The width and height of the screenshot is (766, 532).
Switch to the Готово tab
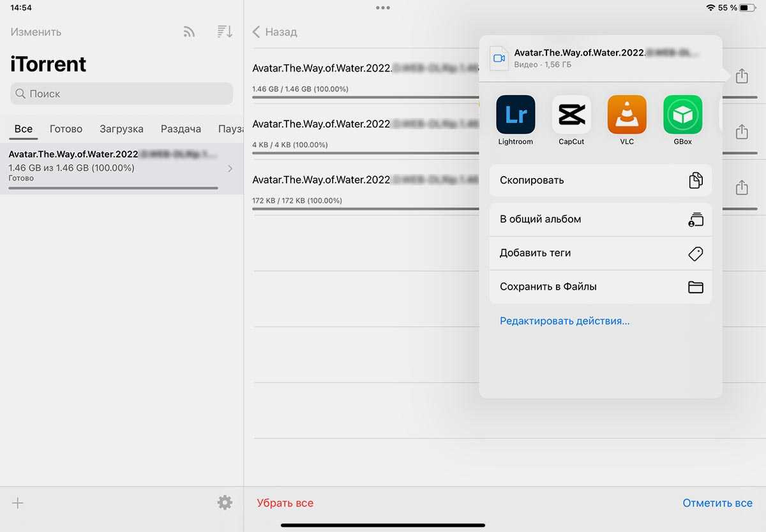66,129
